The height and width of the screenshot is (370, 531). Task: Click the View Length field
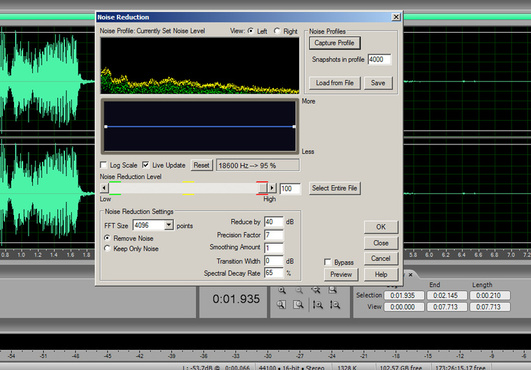point(489,307)
